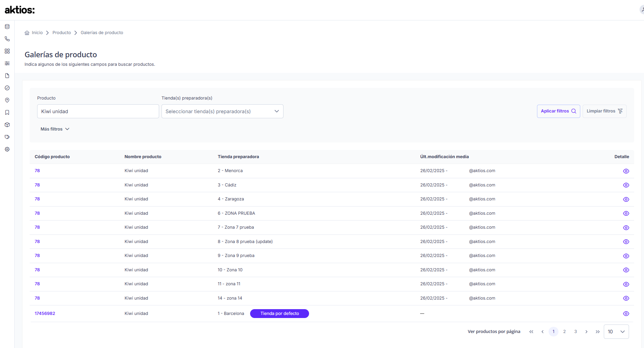Open the database icon in sidebar
The image size is (644, 348).
[x=7, y=27]
